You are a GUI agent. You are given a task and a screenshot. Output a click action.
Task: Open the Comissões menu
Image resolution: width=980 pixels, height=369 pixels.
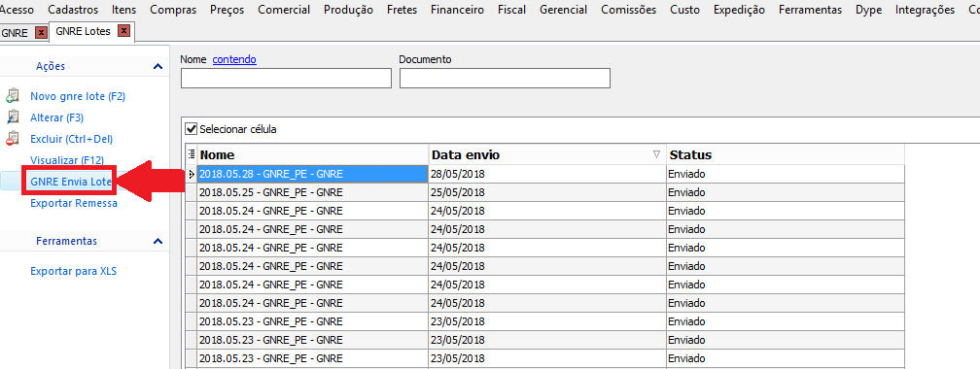629,10
